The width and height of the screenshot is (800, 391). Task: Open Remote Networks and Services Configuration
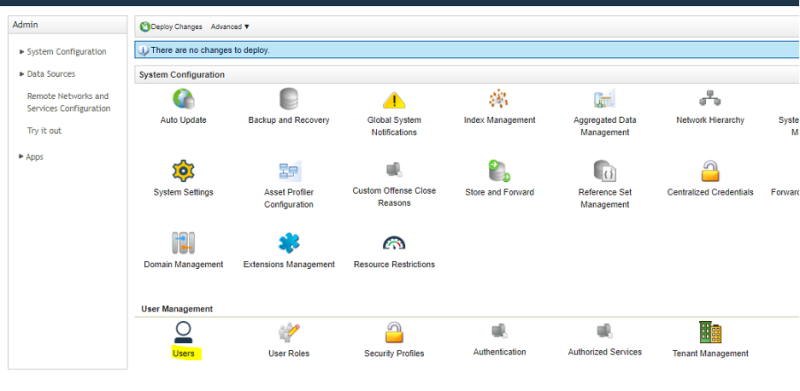pyautogui.click(x=68, y=102)
